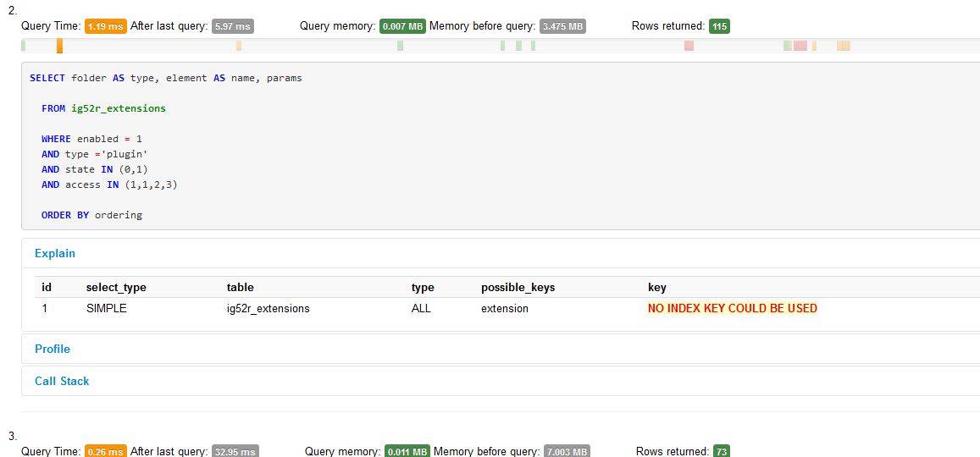The width and height of the screenshot is (980, 457).
Task: Click the 'SIMPLE' select_type cell
Action: pyautogui.click(x=106, y=308)
